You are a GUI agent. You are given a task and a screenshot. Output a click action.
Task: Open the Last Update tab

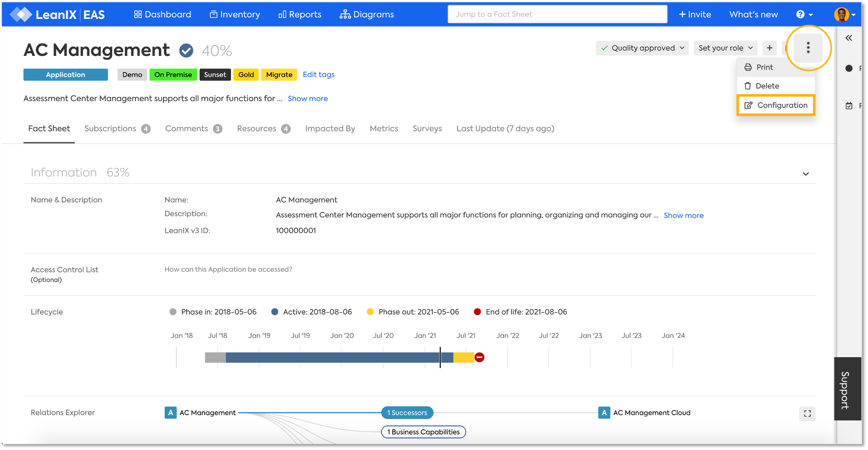click(505, 129)
